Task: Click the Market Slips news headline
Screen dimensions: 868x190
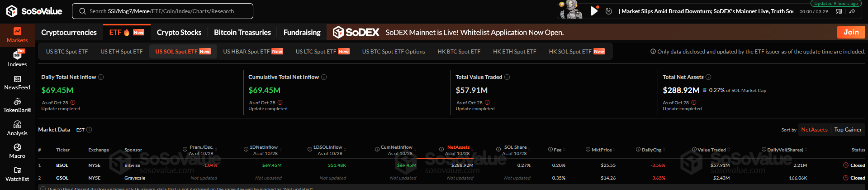Action: (706, 11)
